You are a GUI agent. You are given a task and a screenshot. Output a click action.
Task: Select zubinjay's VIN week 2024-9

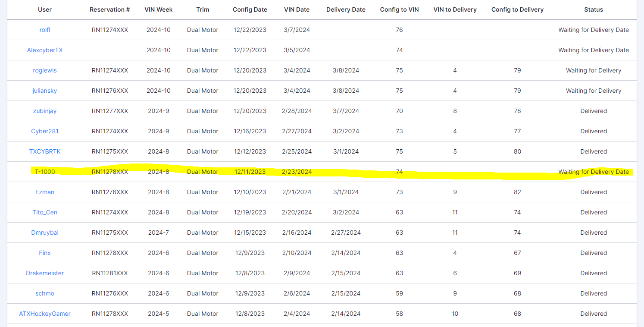[159, 111]
